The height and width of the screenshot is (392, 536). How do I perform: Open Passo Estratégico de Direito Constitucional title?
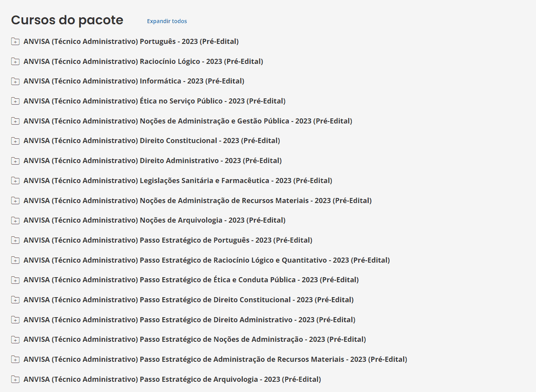pyautogui.click(x=189, y=300)
